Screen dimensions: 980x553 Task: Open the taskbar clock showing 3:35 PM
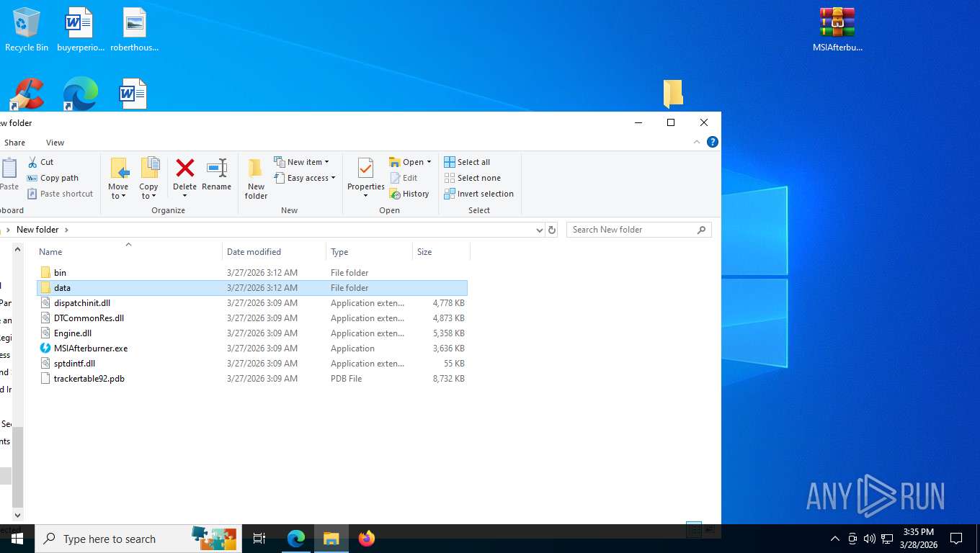(x=919, y=539)
